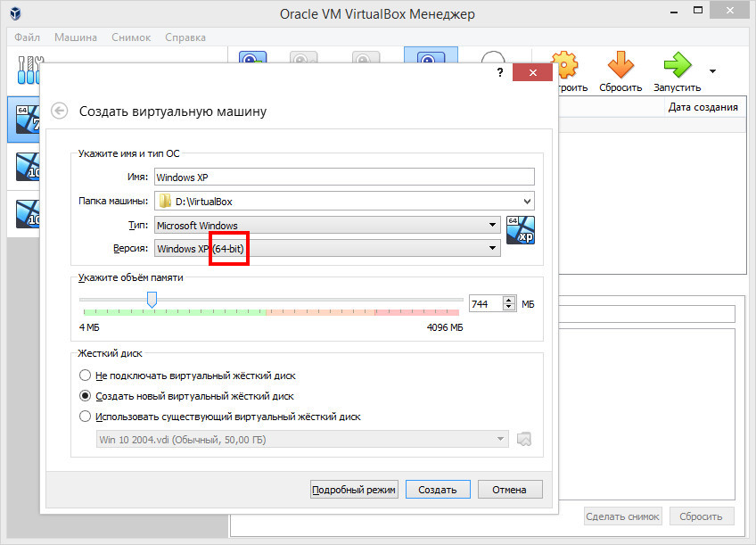Click the bottom Сбросить button in Manager
Screen dimensions: 756x545
[701, 516]
